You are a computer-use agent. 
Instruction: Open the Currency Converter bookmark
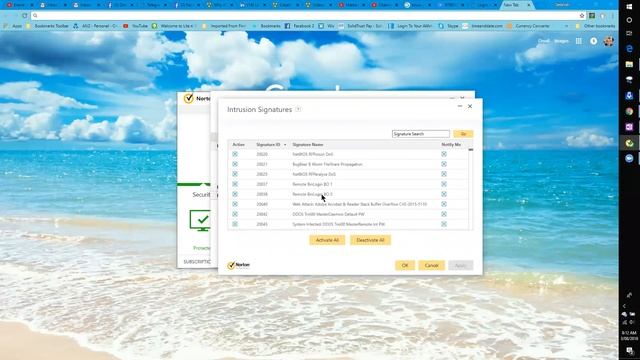click(x=529, y=26)
